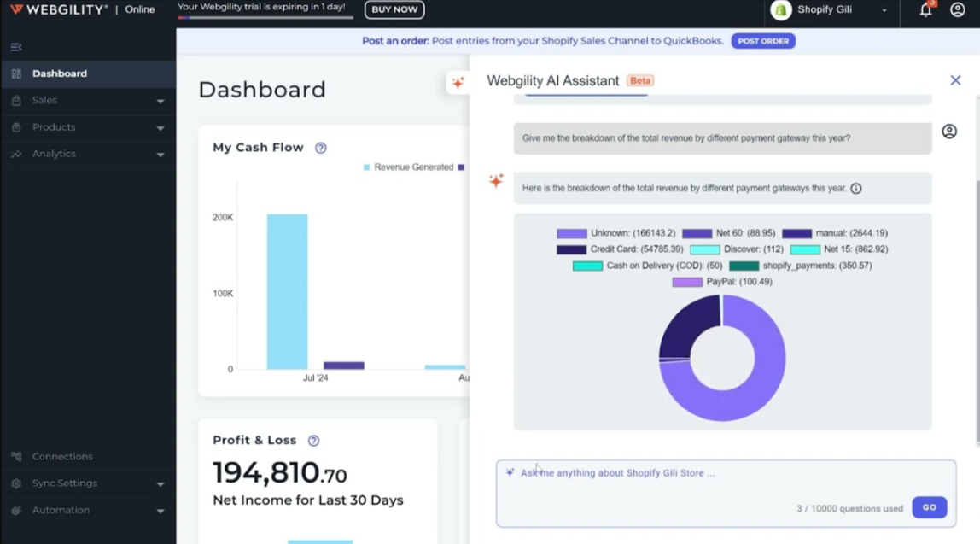
Task: Click the Beta badge
Action: click(640, 80)
